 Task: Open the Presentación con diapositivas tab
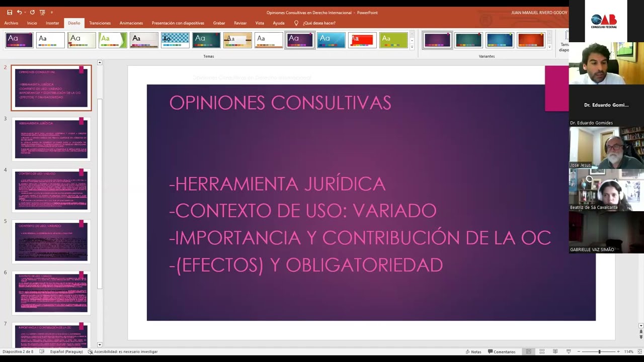[x=178, y=23]
